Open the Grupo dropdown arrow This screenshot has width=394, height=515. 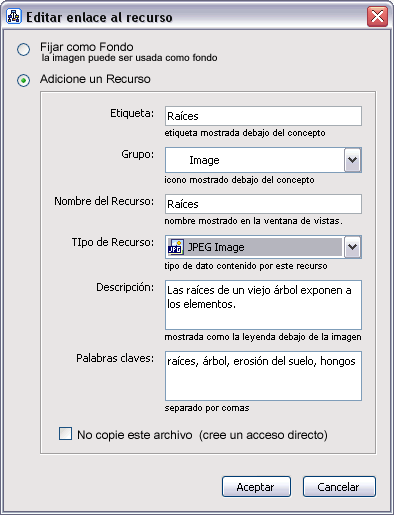(352, 160)
